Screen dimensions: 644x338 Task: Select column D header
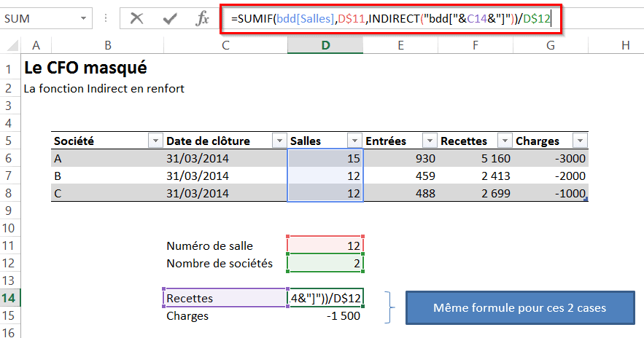point(325,46)
